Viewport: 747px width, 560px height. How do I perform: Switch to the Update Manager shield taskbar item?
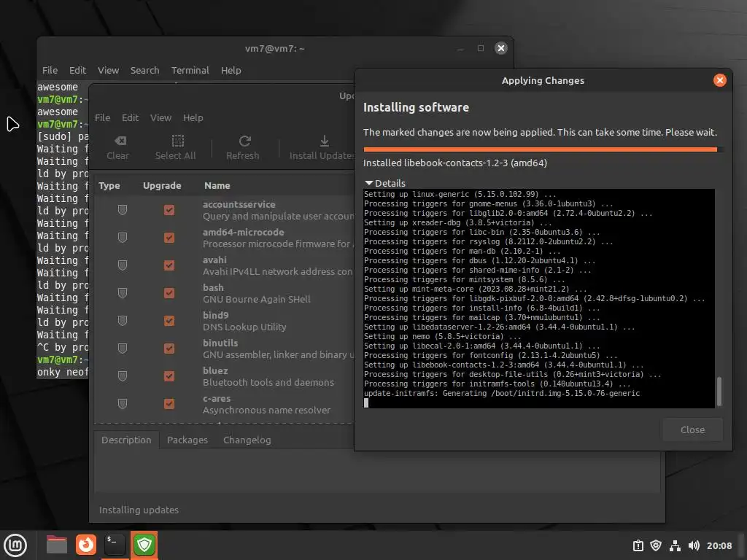coord(144,545)
